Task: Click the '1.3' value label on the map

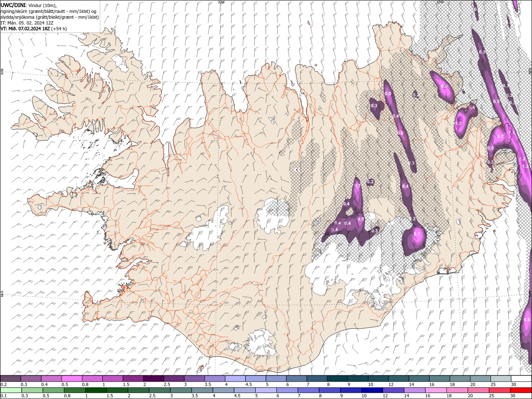Action: click(525, 166)
